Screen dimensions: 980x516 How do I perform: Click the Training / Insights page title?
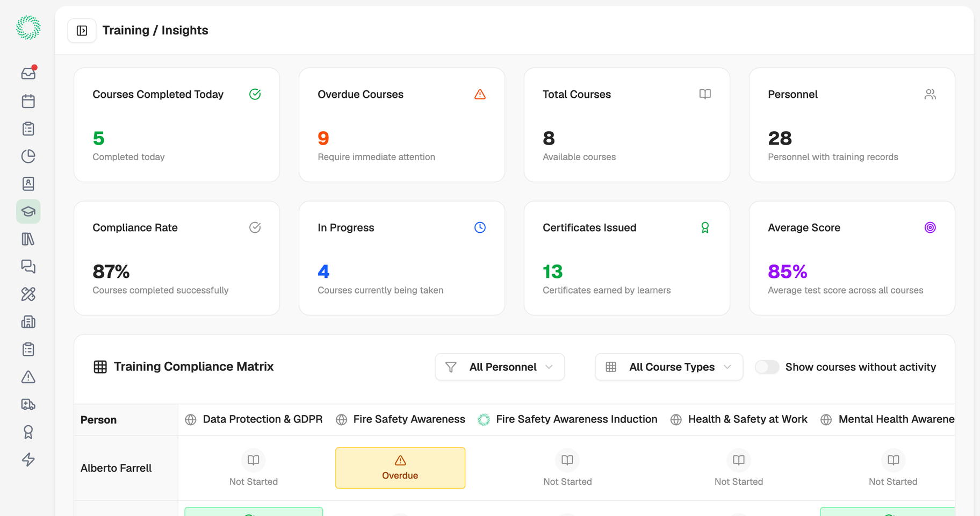[x=155, y=31]
